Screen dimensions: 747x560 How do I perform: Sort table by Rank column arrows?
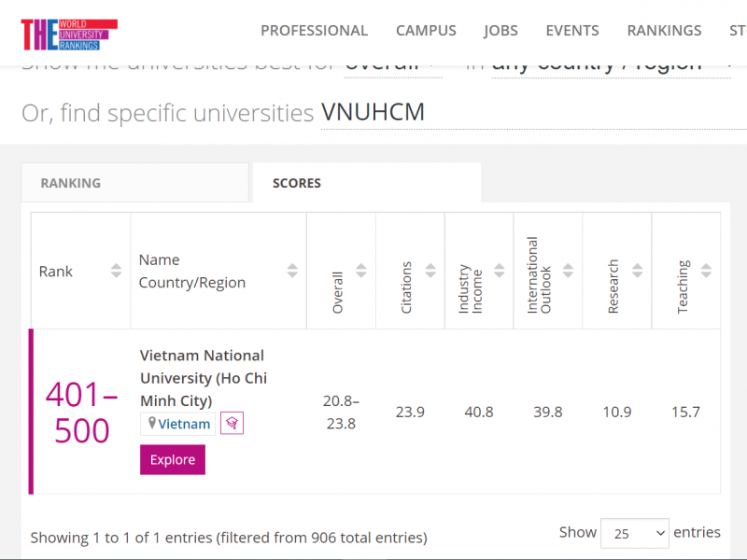pos(116,271)
